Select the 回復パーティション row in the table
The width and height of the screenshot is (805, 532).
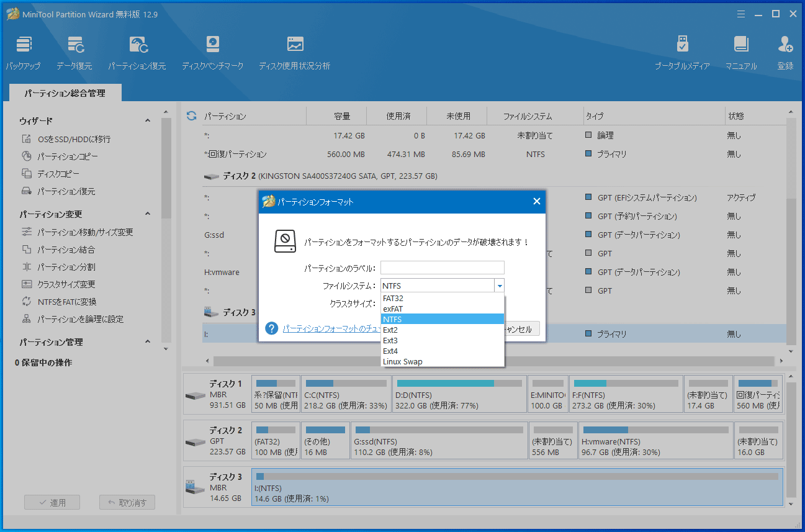[x=494, y=154]
